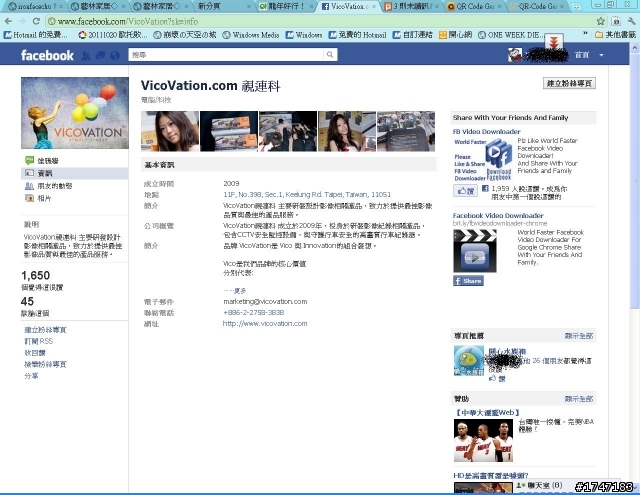This screenshot has width=640, height=495.
Task: Expand the description with the 更多 link
Action: [240, 291]
